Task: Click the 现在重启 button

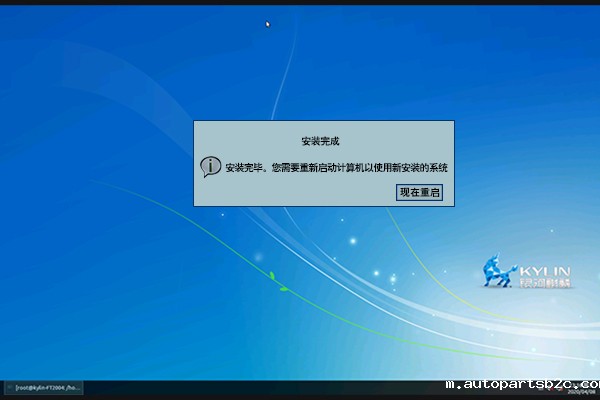Action: [x=419, y=192]
